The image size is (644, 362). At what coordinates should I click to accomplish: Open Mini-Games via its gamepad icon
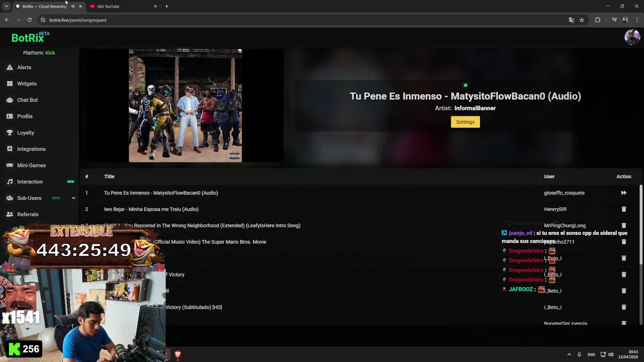pos(10,165)
